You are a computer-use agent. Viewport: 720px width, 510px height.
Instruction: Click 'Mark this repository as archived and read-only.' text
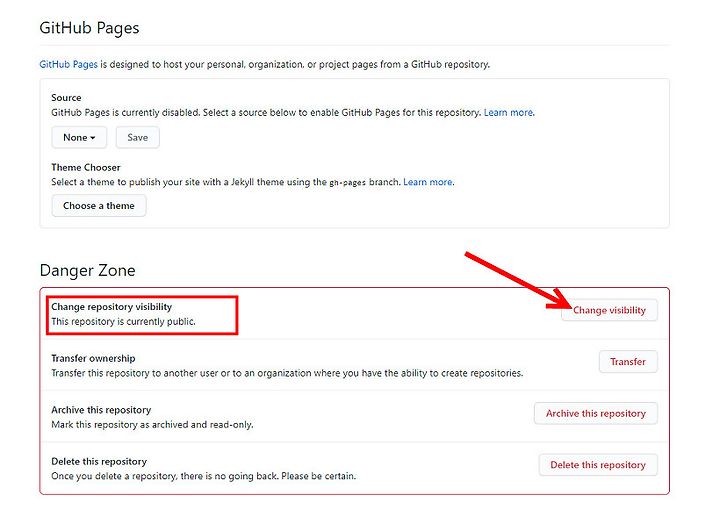tap(152, 425)
